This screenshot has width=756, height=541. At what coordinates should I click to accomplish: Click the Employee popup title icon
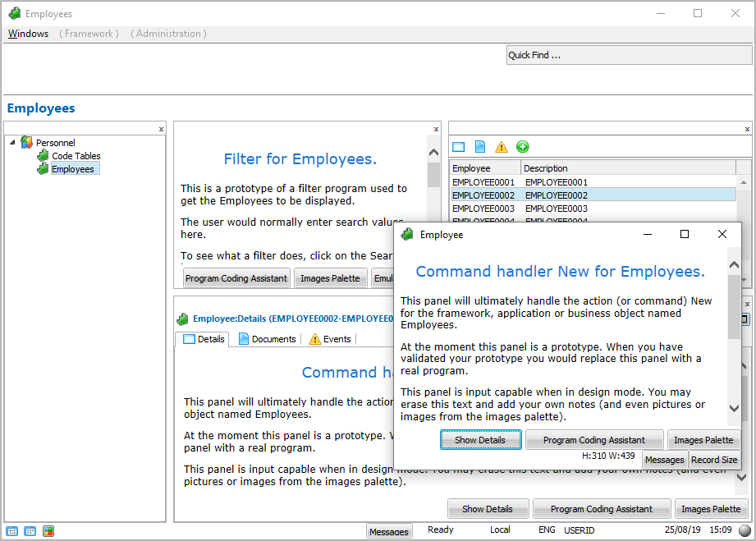tap(407, 234)
